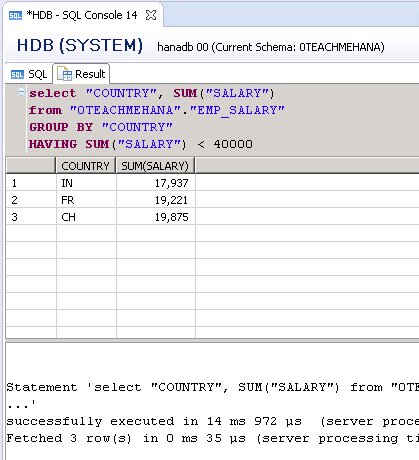The height and width of the screenshot is (460, 419).
Task: Select the CH country cell
Action: click(86, 217)
